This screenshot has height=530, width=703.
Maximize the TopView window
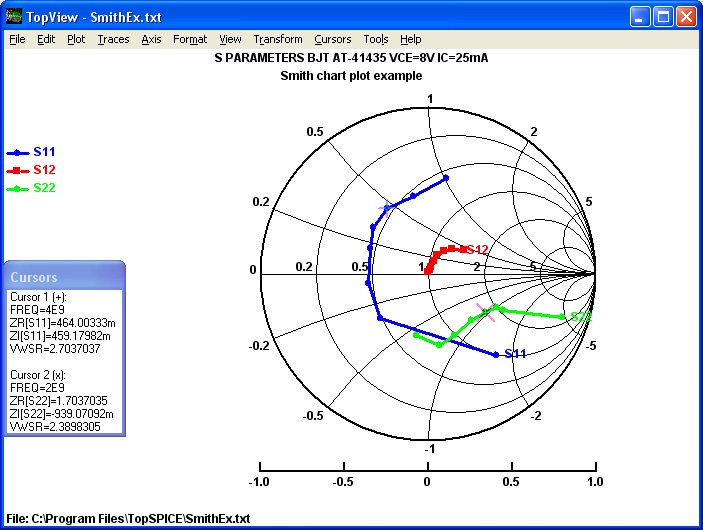click(663, 17)
